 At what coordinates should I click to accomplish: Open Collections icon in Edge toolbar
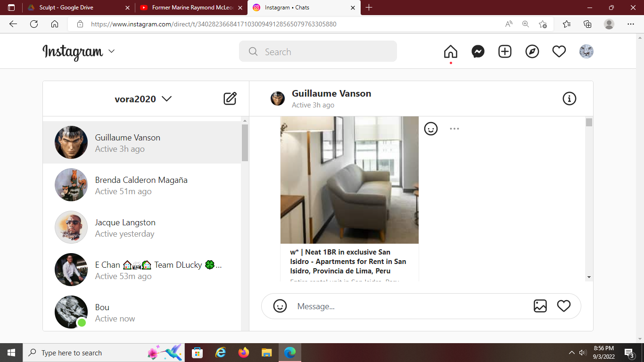(x=587, y=24)
